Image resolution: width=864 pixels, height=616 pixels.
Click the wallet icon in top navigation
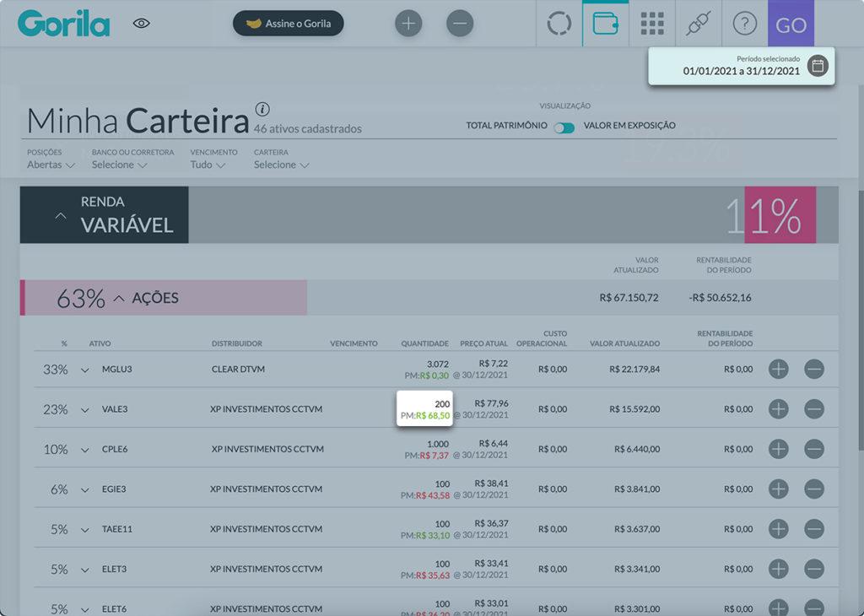605,24
